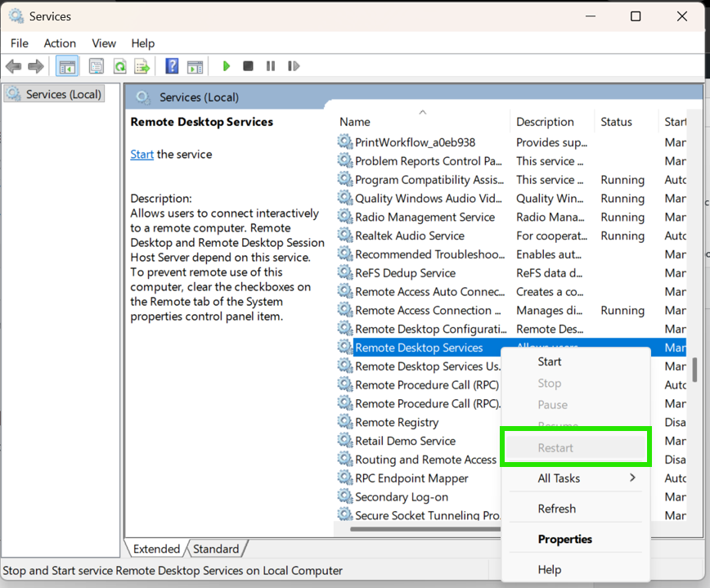The height and width of the screenshot is (588, 710).
Task: Switch to the Standard tab
Action: click(x=216, y=549)
